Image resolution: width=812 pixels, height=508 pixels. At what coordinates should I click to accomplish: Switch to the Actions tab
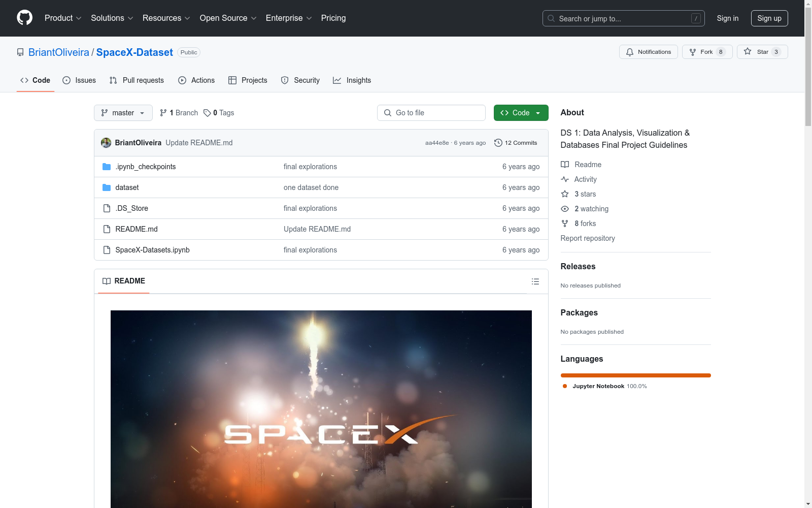[196, 80]
